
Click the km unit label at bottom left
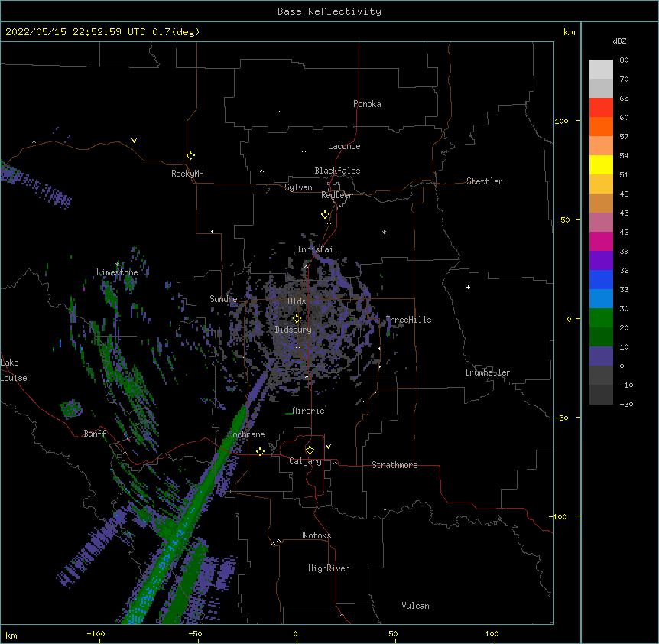coord(11,636)
